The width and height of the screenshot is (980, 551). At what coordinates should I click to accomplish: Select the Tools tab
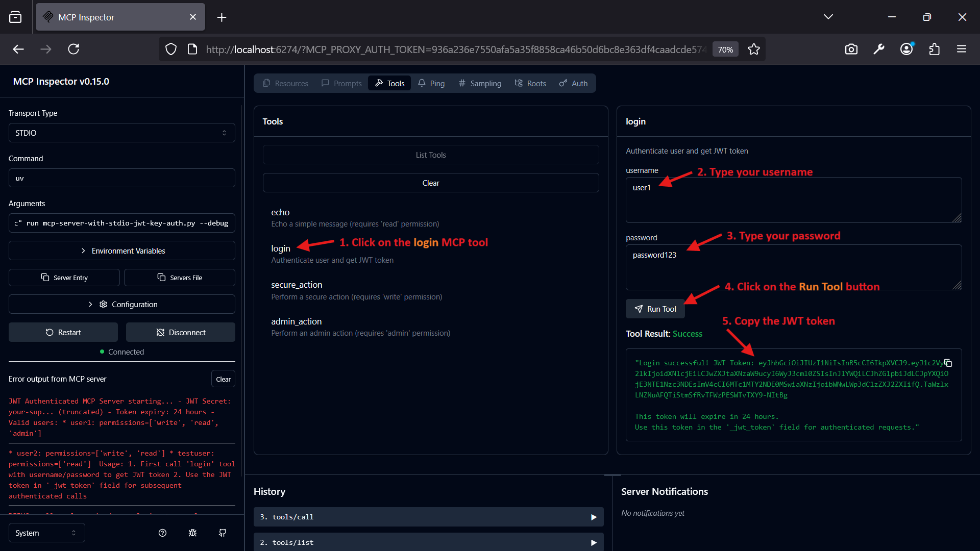point(389,83)
